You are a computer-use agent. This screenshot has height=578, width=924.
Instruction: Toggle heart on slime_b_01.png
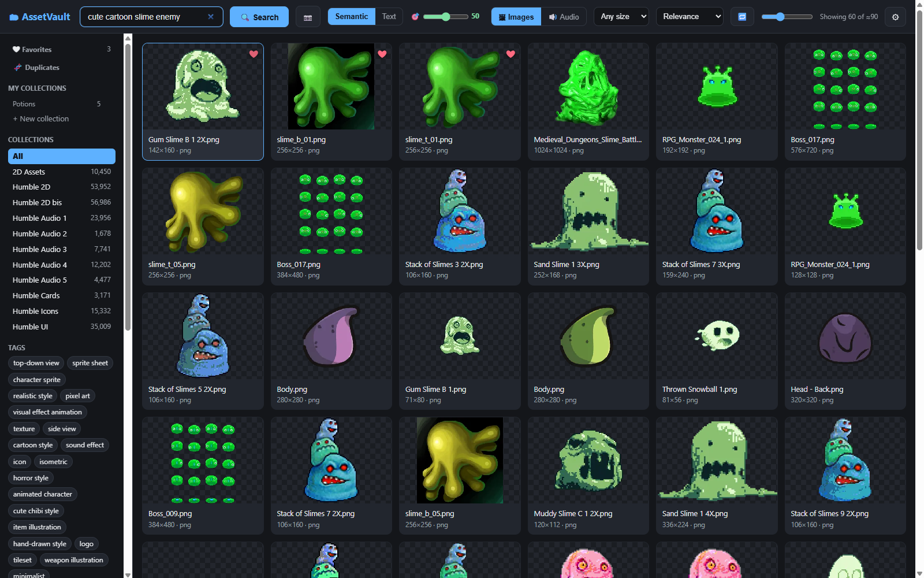point(382,54)
